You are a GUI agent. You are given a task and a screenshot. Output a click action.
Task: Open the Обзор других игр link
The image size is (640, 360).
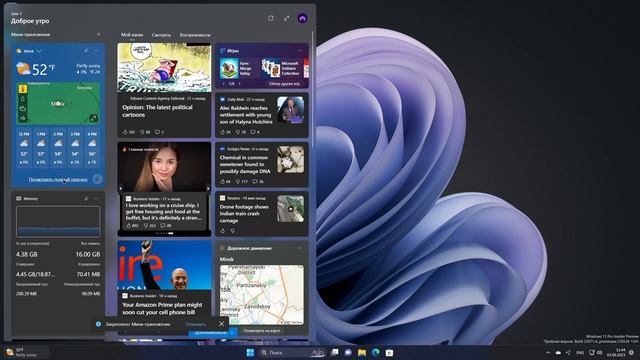click(x=284, y=84)
